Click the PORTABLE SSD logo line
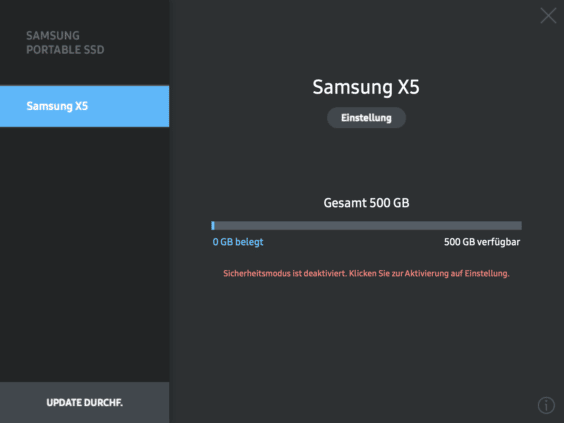This screenshot has width=564, height=423. [65, 50]
